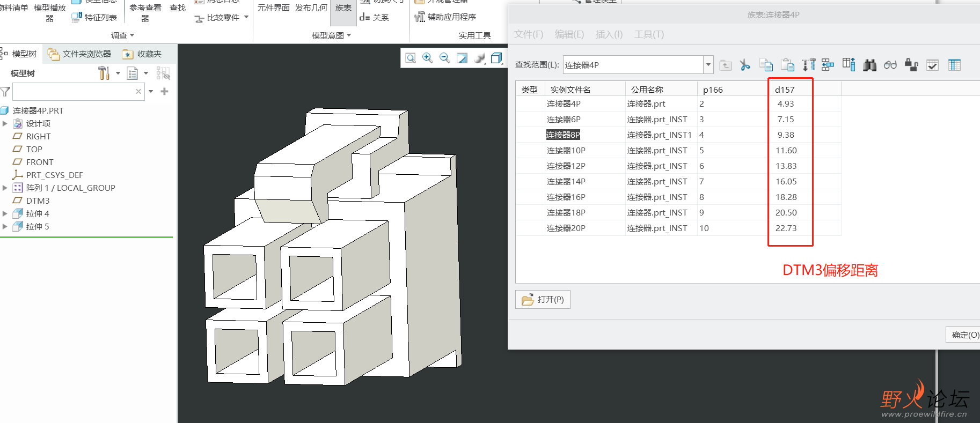The width and height of the screenshot is (980, 423).
Task: Click the up one level folder icon
Action: click(726, 65)
